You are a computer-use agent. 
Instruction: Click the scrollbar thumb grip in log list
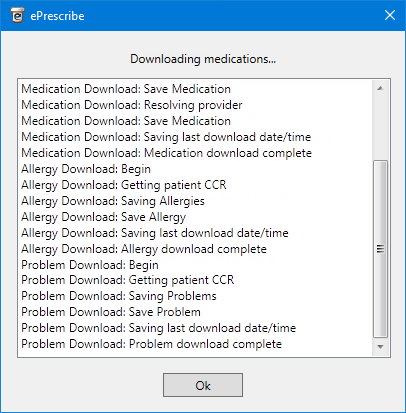tap(380, 249)
